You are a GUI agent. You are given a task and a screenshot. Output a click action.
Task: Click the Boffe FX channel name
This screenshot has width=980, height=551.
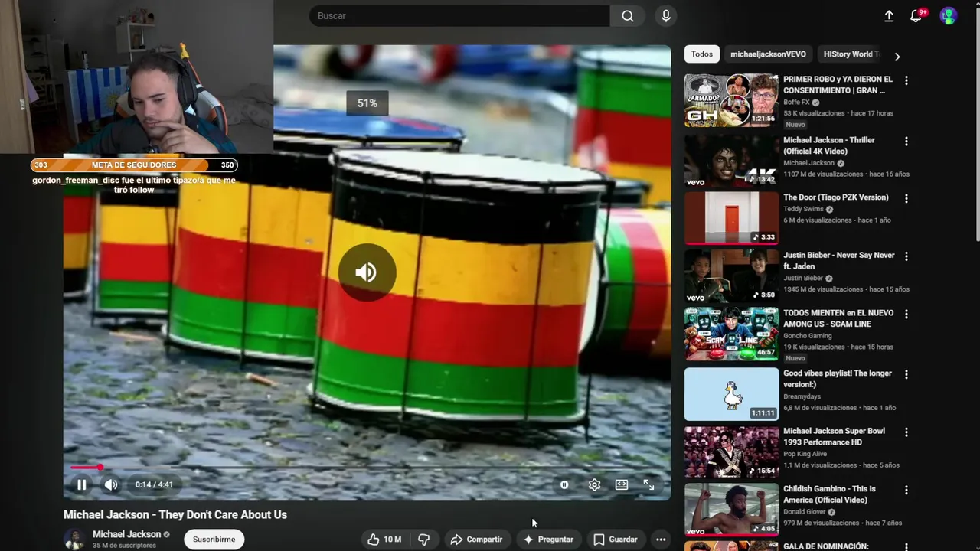pos(796,103)
